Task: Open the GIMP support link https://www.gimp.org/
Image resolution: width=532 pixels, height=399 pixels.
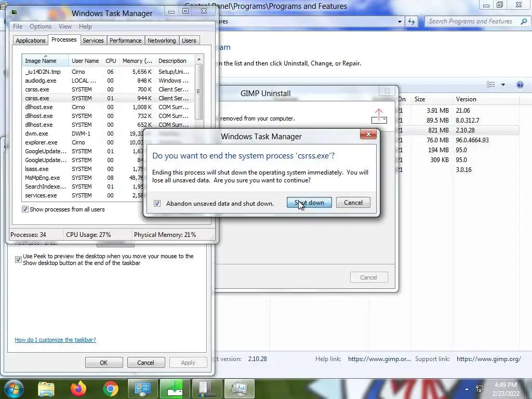Action: click(488, 358)
